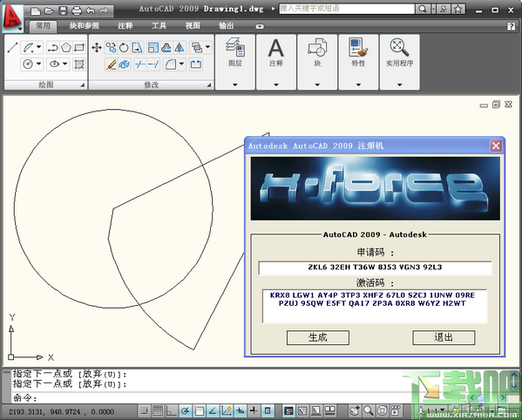
Task: Switch to the 输出 ribbon tab
Action: pyautogui.click(x=227, y=26)
